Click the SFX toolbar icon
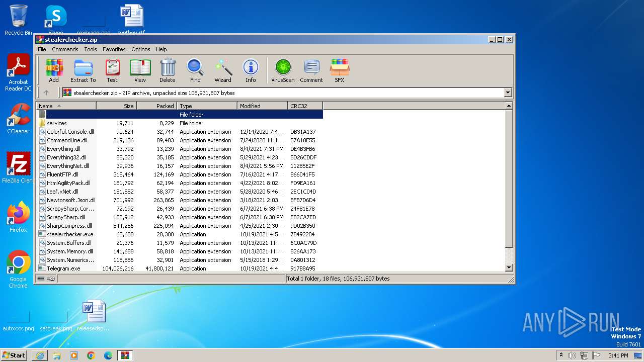Viewport: 644px width, 362px height. tap(340, 70)
